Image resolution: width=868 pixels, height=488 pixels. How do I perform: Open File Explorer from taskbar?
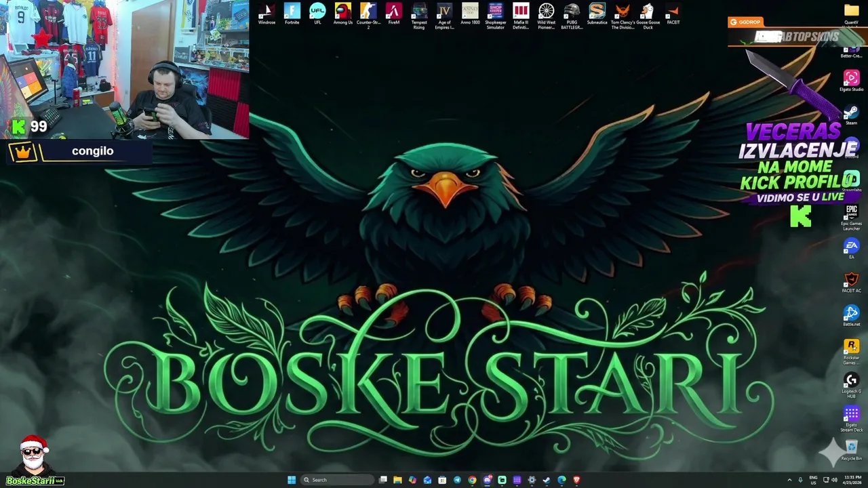[x=397, y=480]
